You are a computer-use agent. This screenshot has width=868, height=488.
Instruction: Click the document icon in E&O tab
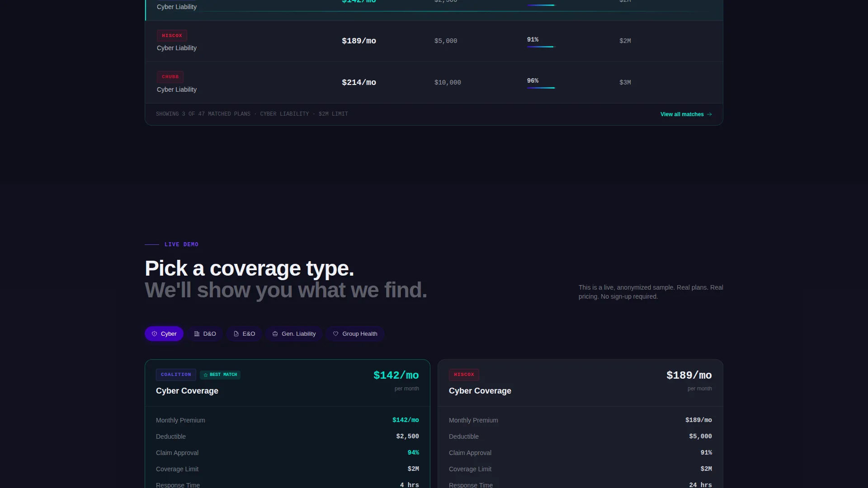pos(236,334)
